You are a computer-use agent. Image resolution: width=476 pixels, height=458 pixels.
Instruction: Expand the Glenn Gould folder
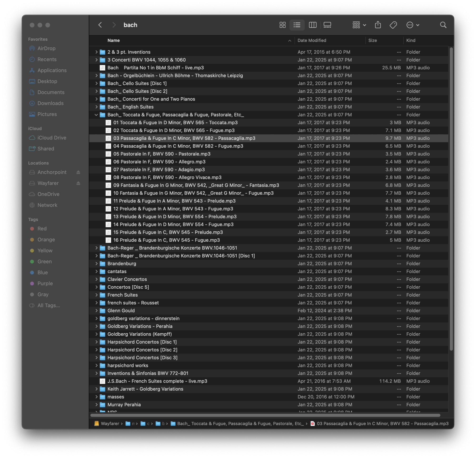pyautogui.click(x=96, y=310)
